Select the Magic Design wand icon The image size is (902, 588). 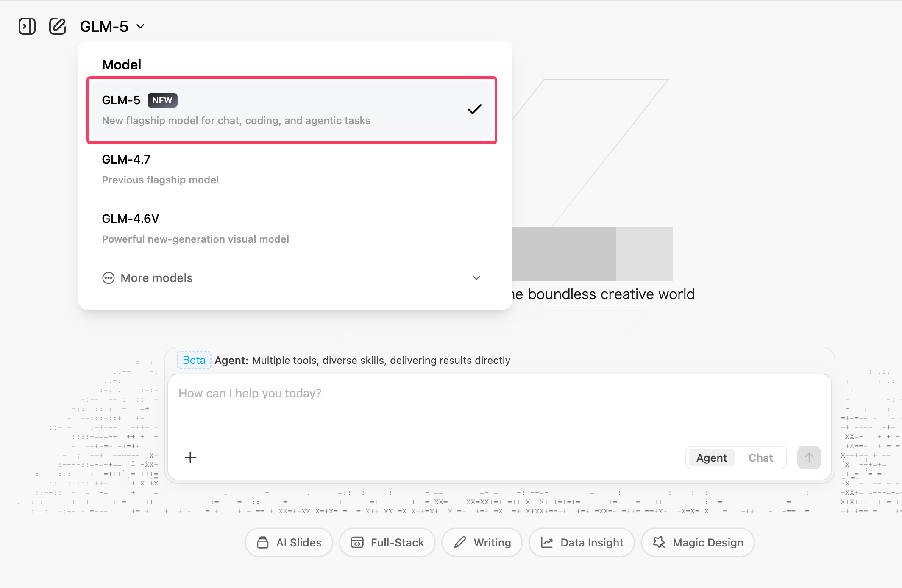659,542
